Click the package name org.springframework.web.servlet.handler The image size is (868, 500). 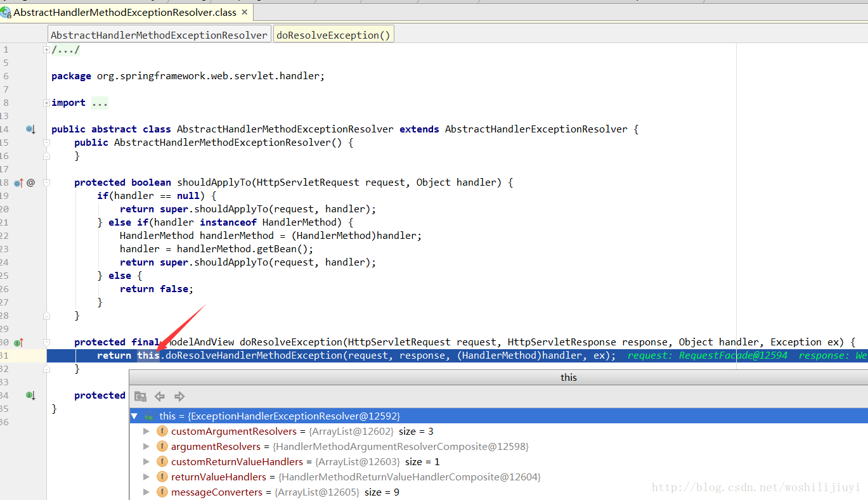point(208,76)
